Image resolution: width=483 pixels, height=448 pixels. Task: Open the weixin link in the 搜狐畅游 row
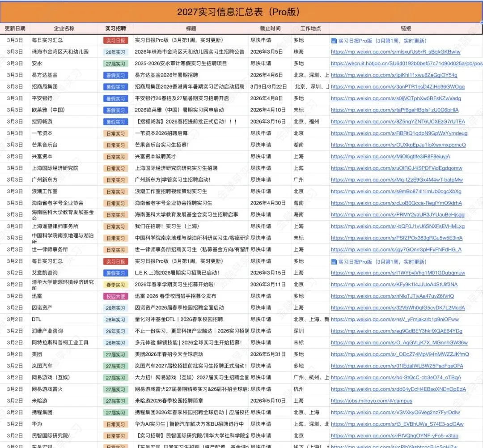click(x=398, y=122)
